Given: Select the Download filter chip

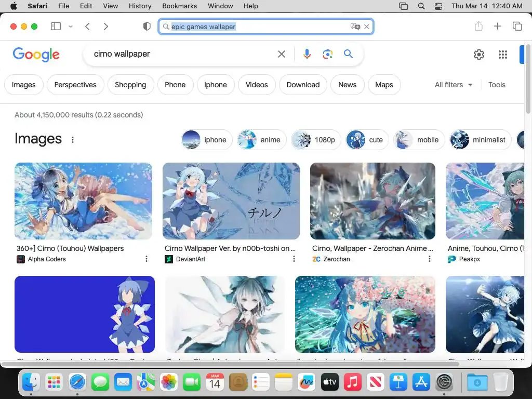Looking at the screenshot, I should 303,85.
